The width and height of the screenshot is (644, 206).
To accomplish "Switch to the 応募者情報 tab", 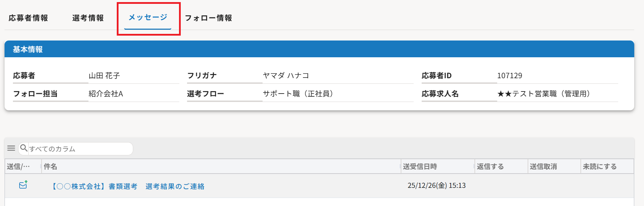I will [28, 18].
